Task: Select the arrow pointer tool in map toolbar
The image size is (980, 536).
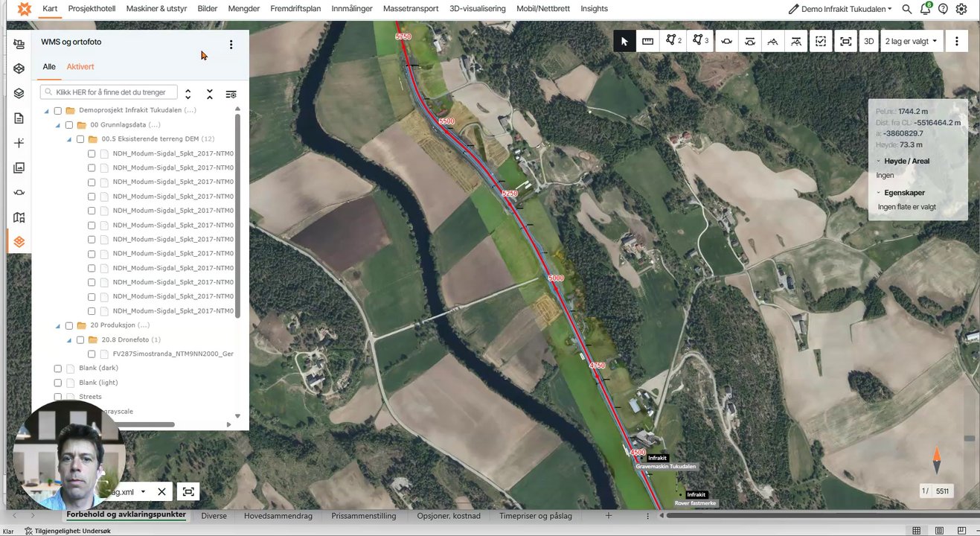Action: tap(624, 42)
